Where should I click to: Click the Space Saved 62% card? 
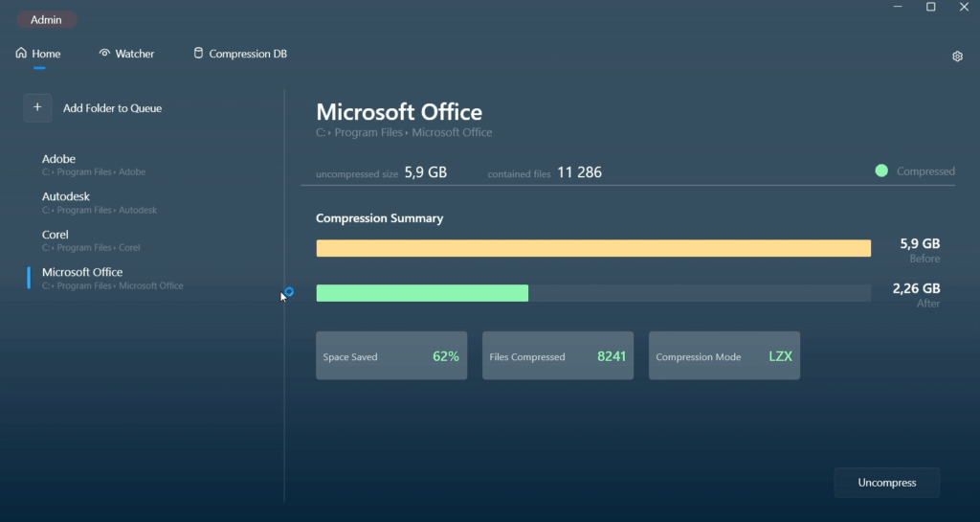click(x=391, y=356)
